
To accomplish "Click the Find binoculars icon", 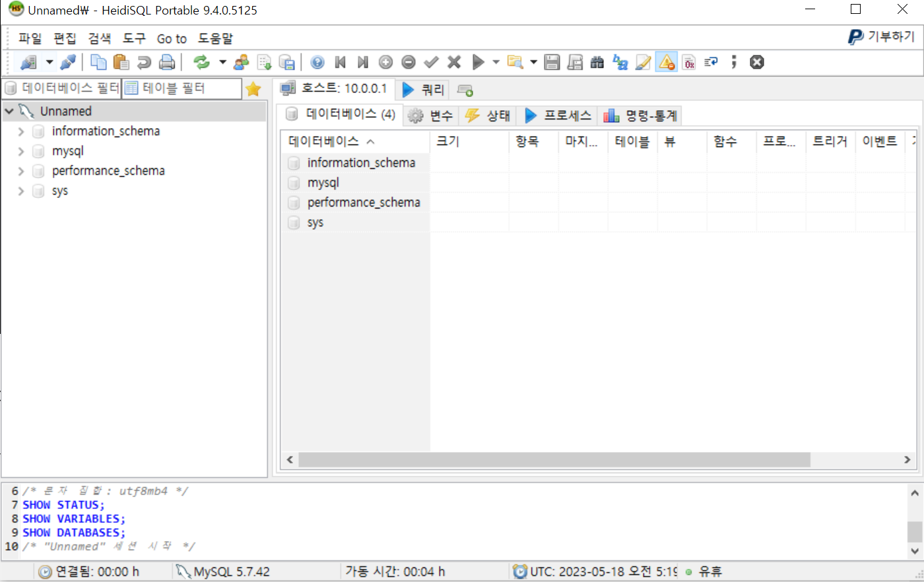I will 597,62.
